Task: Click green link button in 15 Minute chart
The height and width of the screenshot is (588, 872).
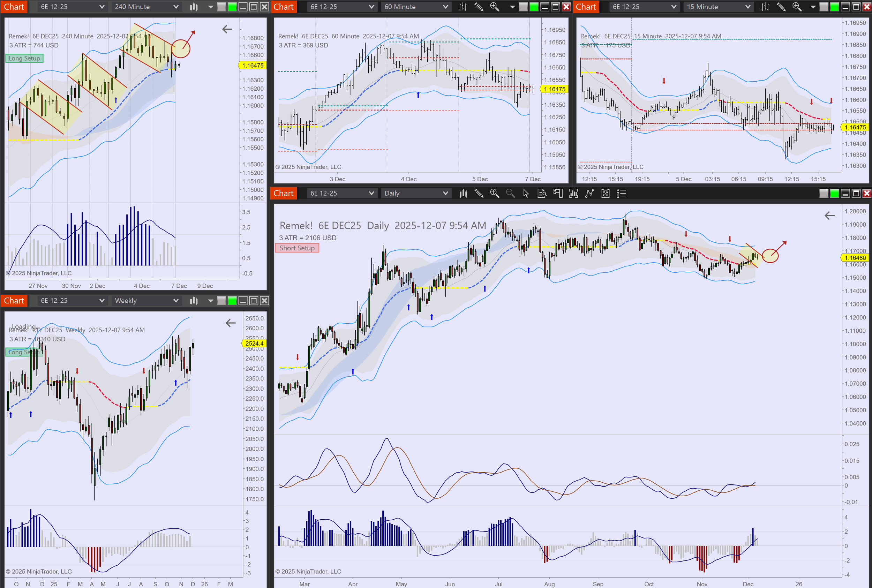Action: click(835, 7)
